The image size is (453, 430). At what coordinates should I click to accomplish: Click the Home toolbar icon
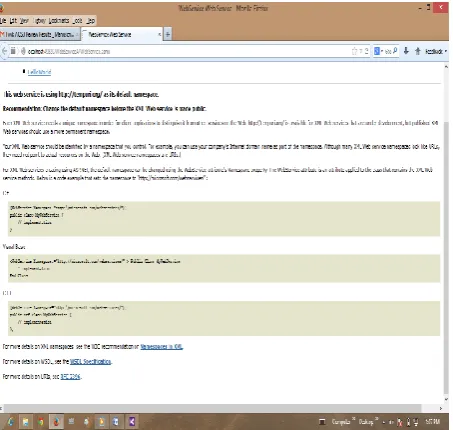(x=418, y=51)
